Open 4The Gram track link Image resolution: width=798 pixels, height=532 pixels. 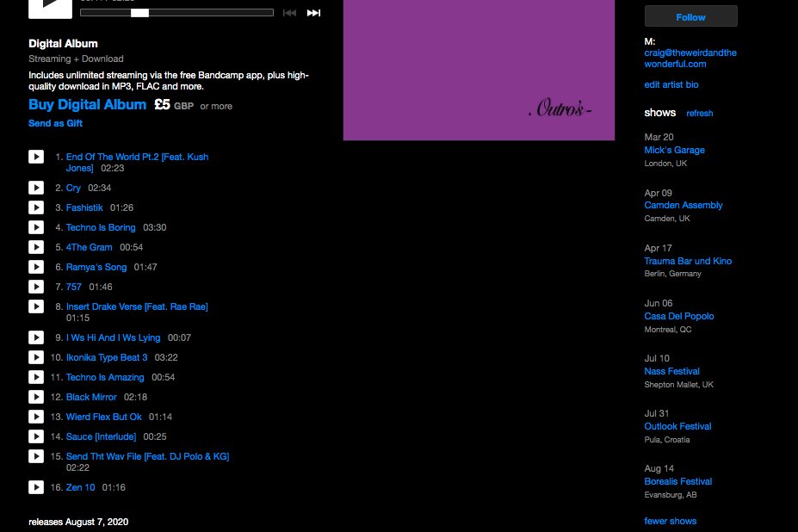[x=89, y=247]
